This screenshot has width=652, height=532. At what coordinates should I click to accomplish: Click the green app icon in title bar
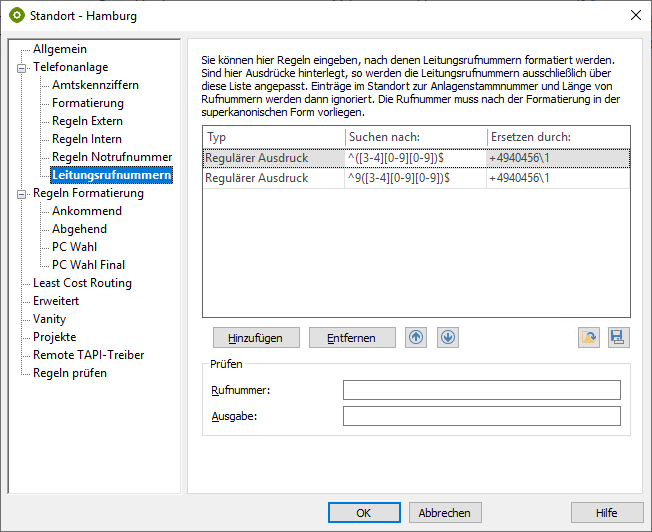tap(17, 16)
